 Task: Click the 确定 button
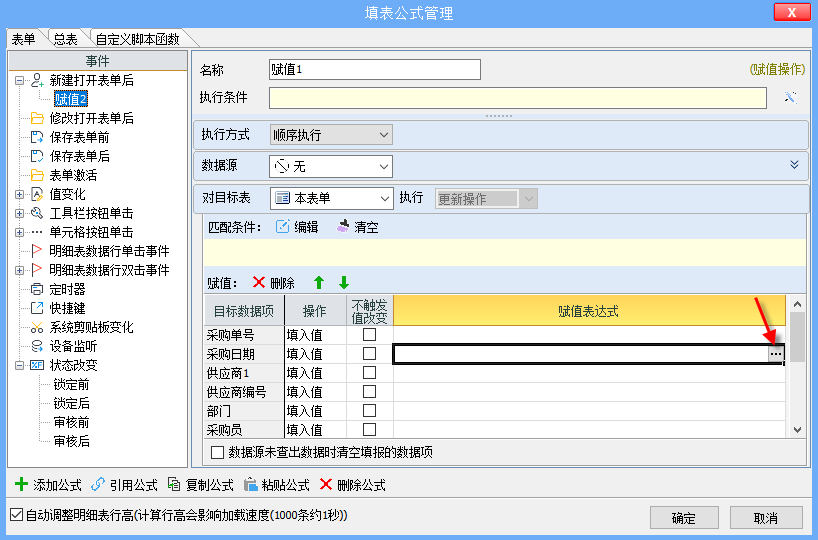point(684,518)
